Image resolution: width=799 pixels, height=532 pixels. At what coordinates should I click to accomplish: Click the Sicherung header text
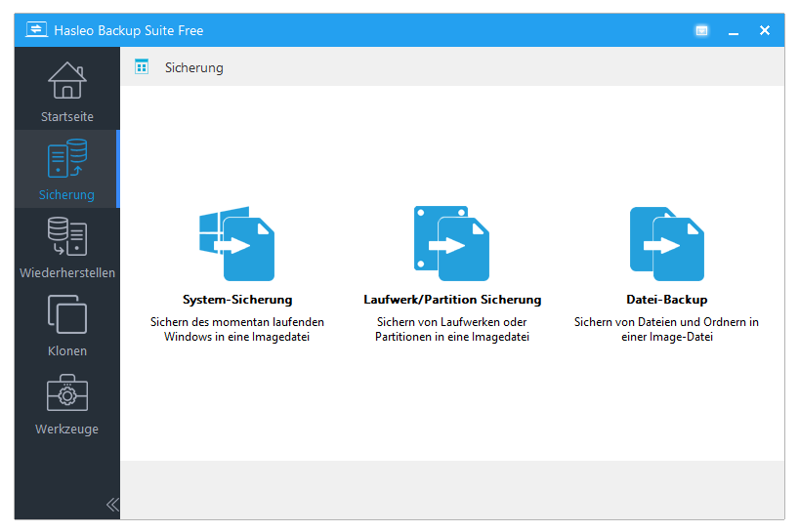coord(194,67)
